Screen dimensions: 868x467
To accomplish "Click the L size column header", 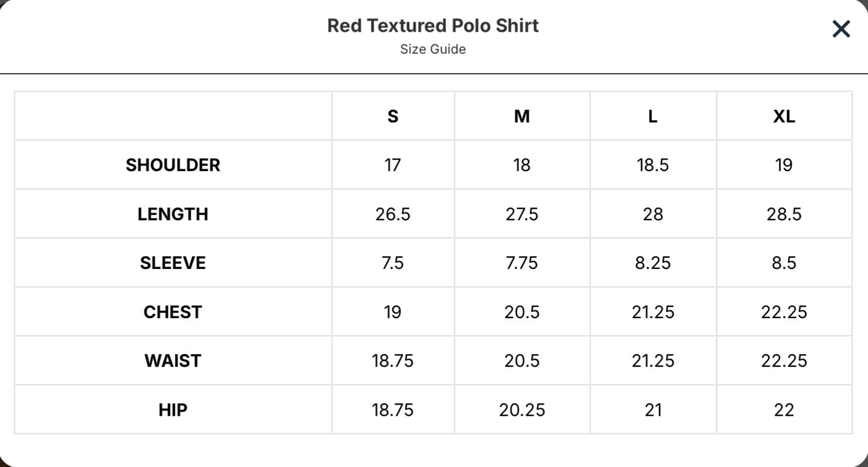I will (653, 116).
